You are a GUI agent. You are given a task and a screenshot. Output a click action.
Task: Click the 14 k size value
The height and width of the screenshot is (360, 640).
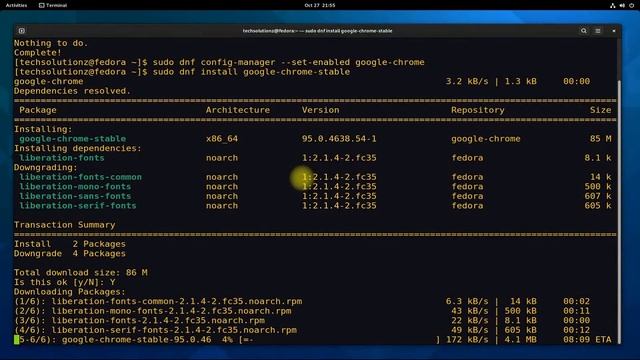pyautogui.click(x=600, y=177)
